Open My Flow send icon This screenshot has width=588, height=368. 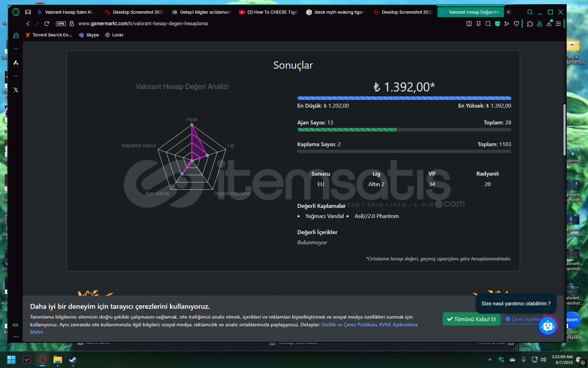[x=507, y=23]
